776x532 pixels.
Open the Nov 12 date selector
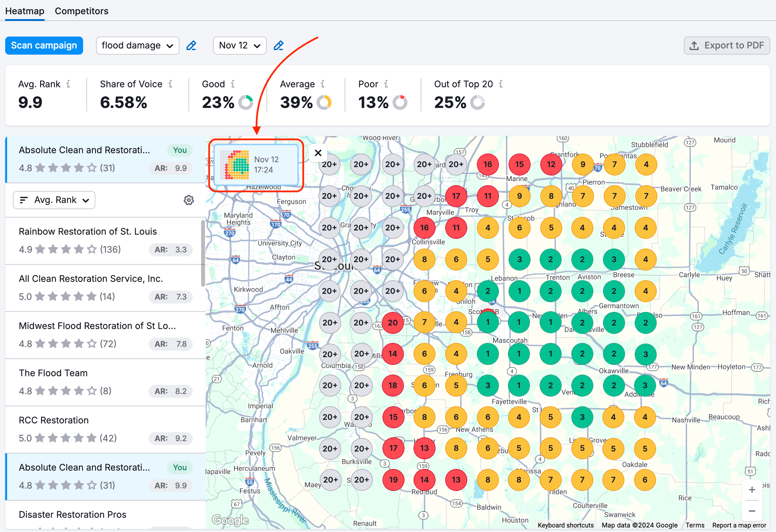(x=239, y=45)
